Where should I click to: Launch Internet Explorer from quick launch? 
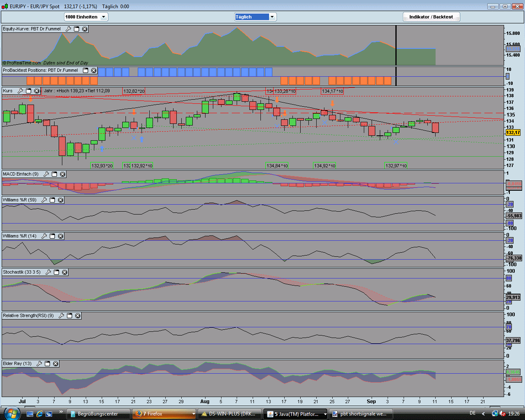[x=39, y=414]
